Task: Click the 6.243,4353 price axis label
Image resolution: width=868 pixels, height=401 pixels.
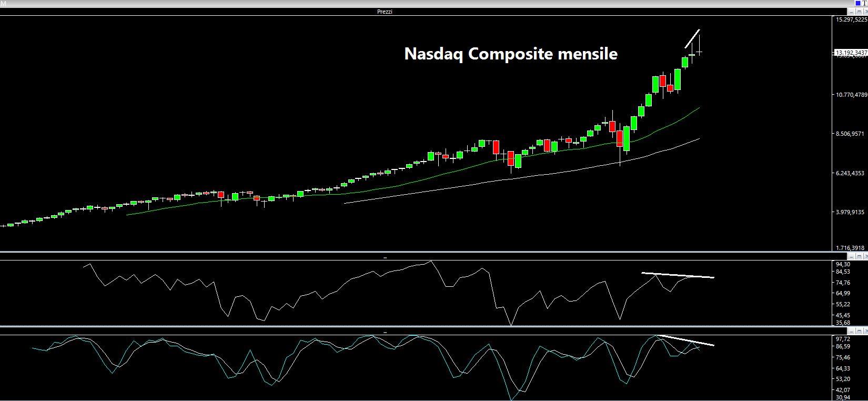Action: (850, 173)
